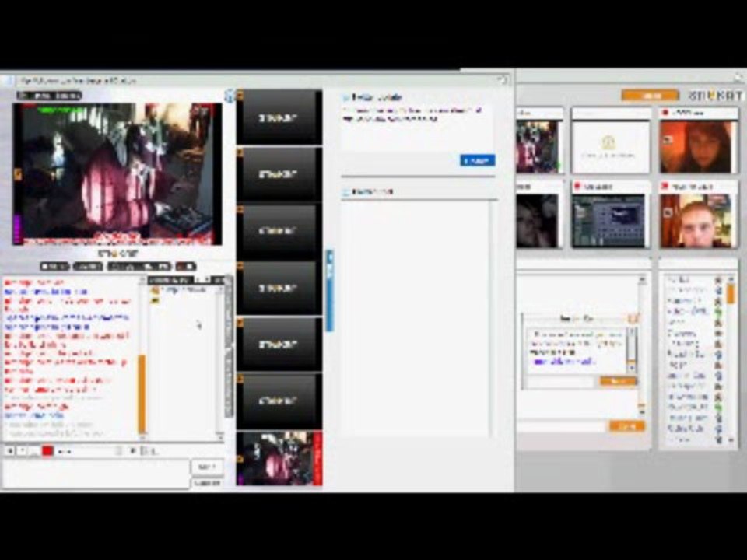Click the leftmost dark button under the main video
The width and height of the screenshot is (747, 560).
54,266
